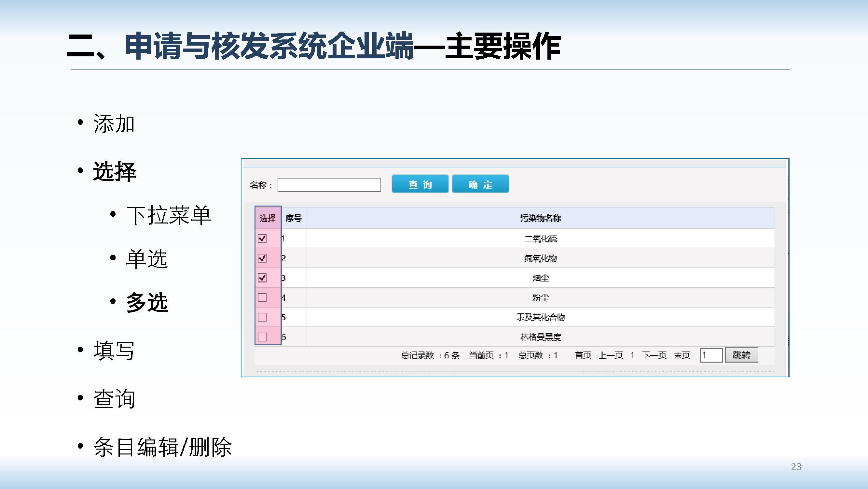The image size is (868, 489).
Task: Click the 跳转 jump button
Action: click(741, 355)
